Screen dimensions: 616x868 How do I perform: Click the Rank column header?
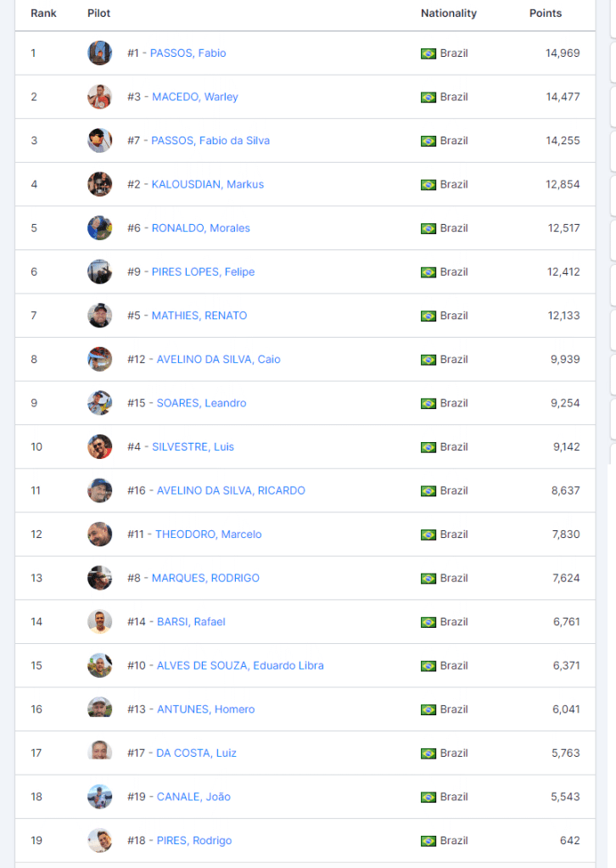(x=42, y=13)
